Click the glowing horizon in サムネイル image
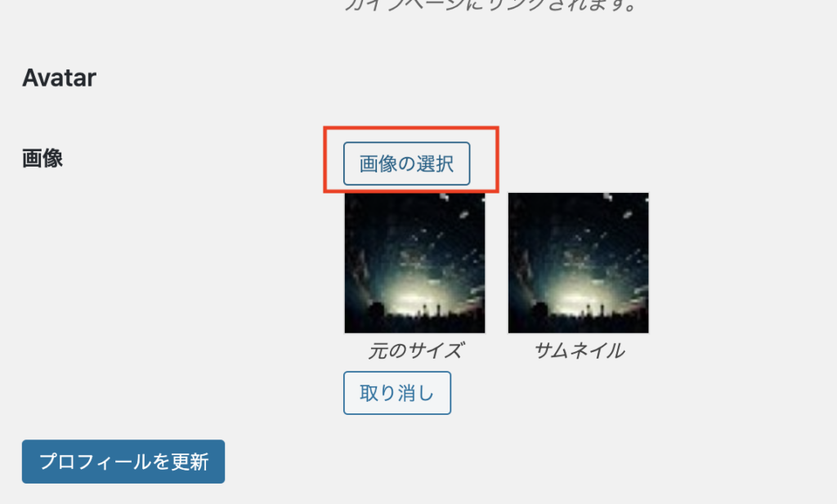 (582, 297)
